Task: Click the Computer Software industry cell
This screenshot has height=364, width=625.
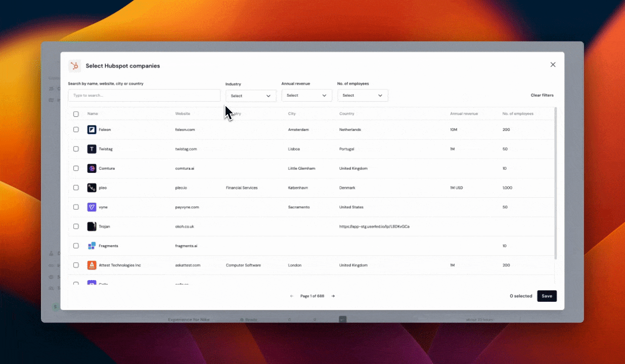Action: point(243,265)
